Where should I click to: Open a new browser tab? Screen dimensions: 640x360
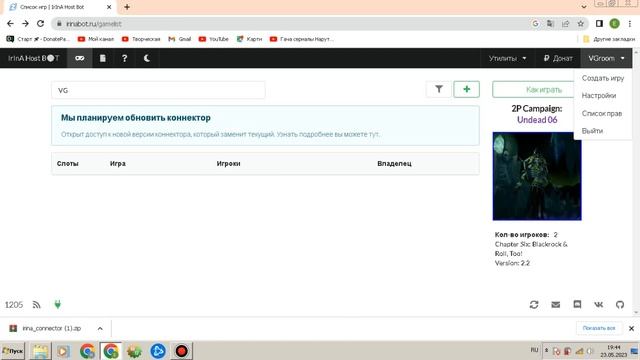click(x=127, y=7)
